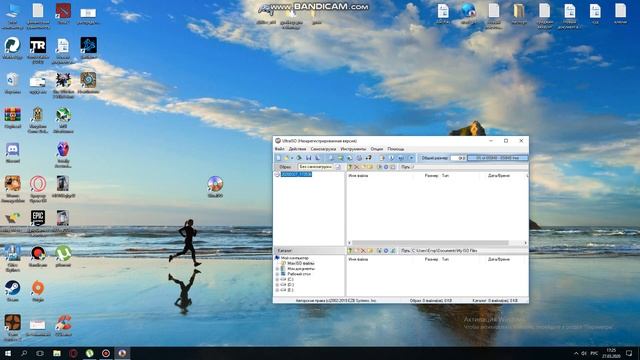Image resolution: width=640 pixels, height=360 pixels.
Task: Click the red X delete icon in catalog toolbar
Action: [363, 251]
